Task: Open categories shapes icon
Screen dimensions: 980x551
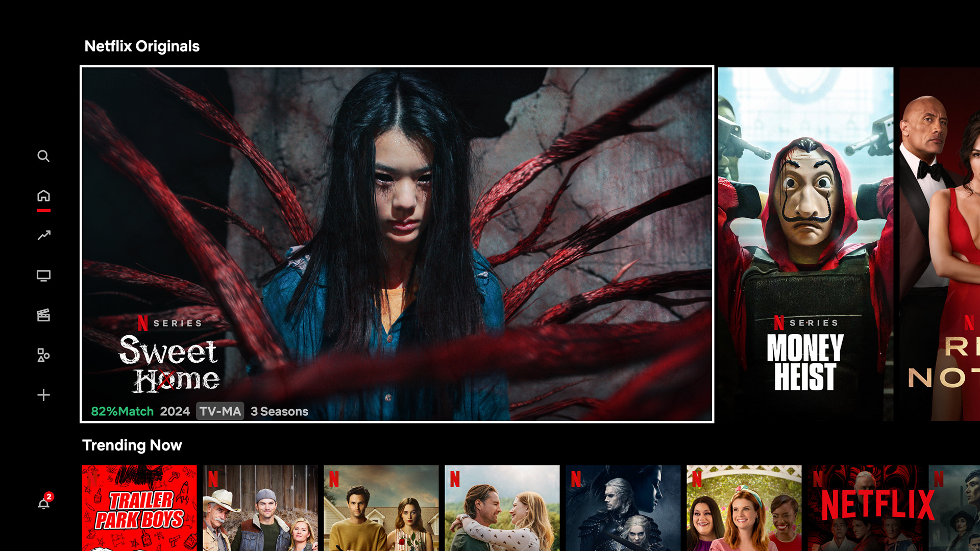Action: coord(43,355)
